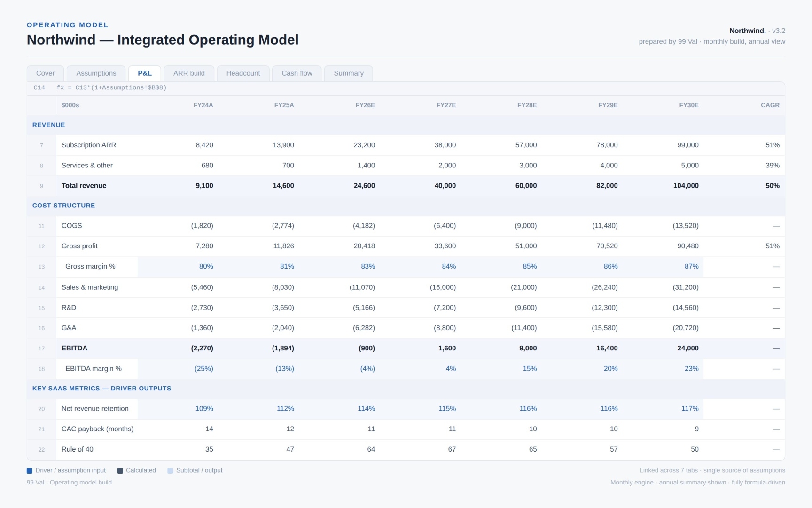
Task: Select the FY29E column header
Action: click(608, 105)
